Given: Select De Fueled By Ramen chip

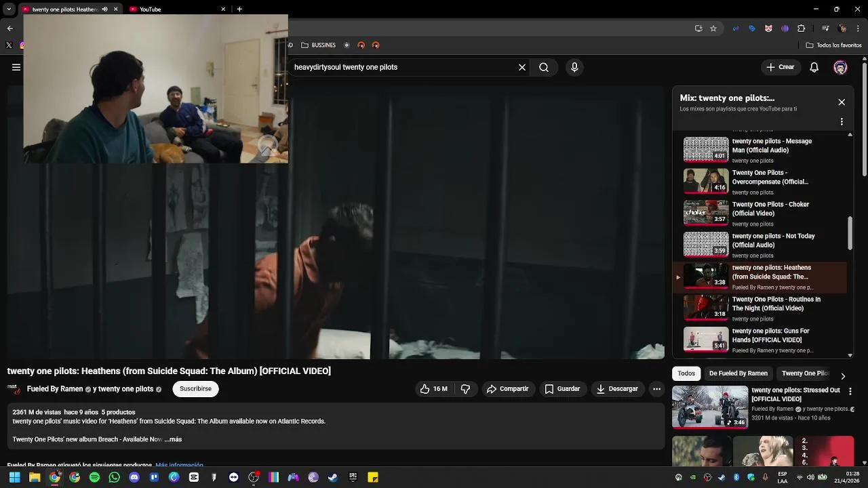Looking at the screenshot, I should 738,373.
